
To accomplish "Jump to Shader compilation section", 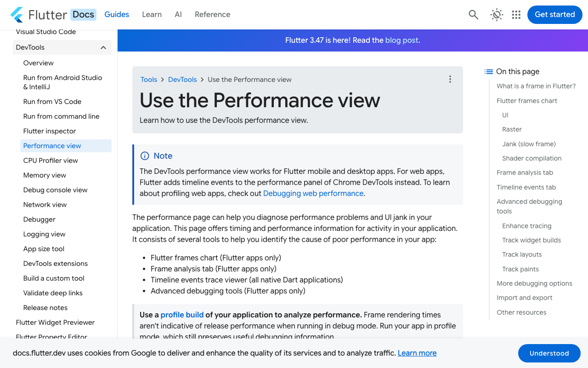I will click(x=532, y=158).
